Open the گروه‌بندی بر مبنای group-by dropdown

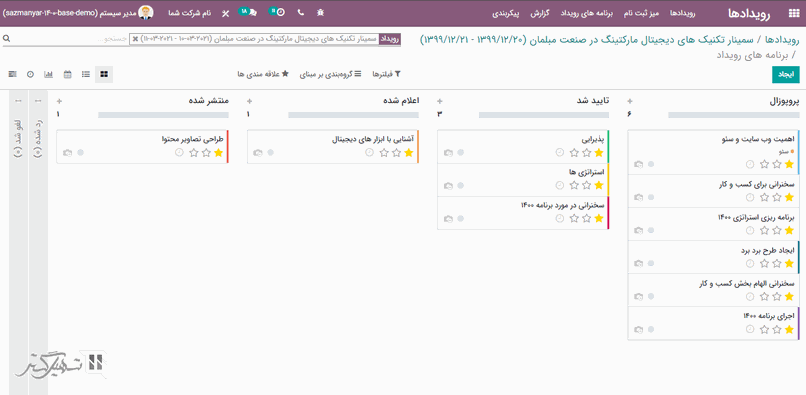point(331,75)
